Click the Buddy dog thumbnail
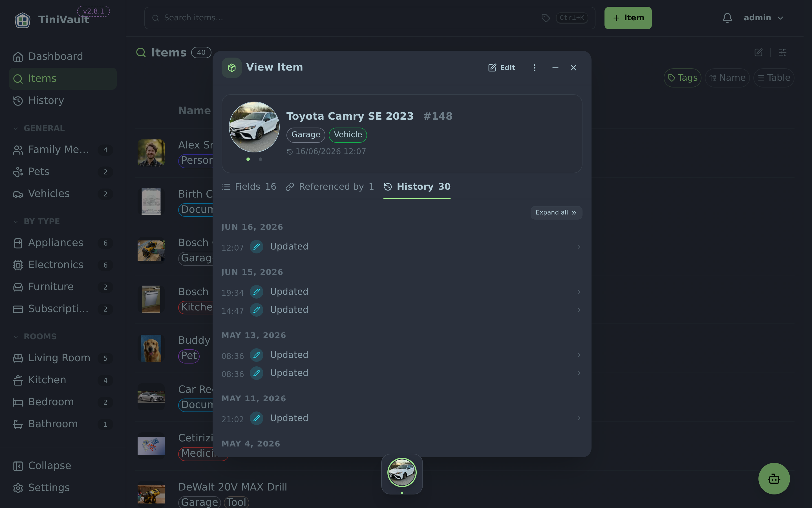812x508 pixels. coord(151,348)
